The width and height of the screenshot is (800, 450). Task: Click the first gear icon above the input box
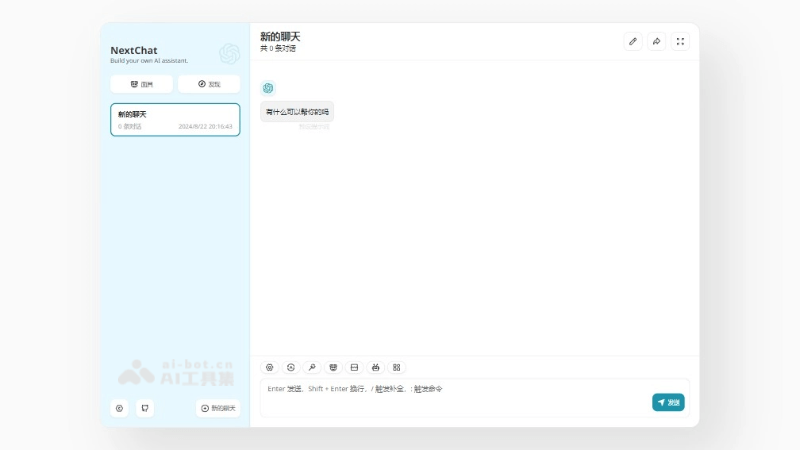[x=269, y=367]
